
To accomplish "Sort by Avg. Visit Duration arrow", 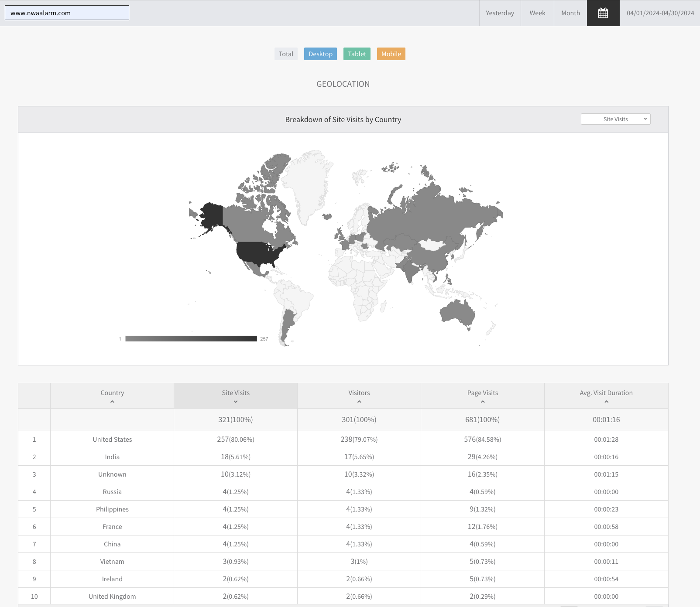I will (606, 402).
